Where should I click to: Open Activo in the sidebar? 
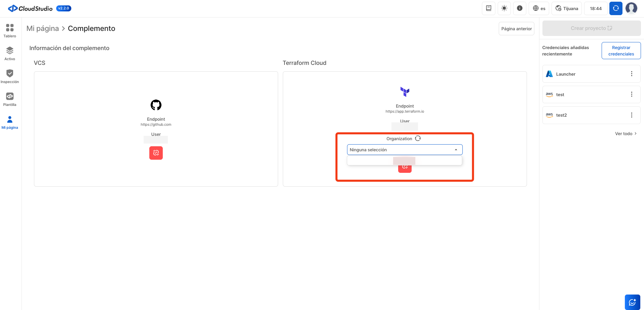(x=10, y=53)
